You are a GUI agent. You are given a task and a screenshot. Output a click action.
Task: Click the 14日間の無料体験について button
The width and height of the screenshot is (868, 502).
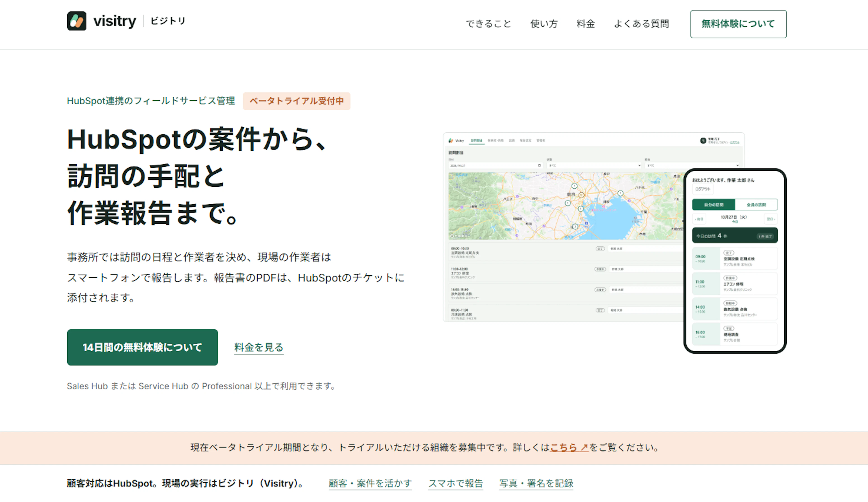pos(142,347)
